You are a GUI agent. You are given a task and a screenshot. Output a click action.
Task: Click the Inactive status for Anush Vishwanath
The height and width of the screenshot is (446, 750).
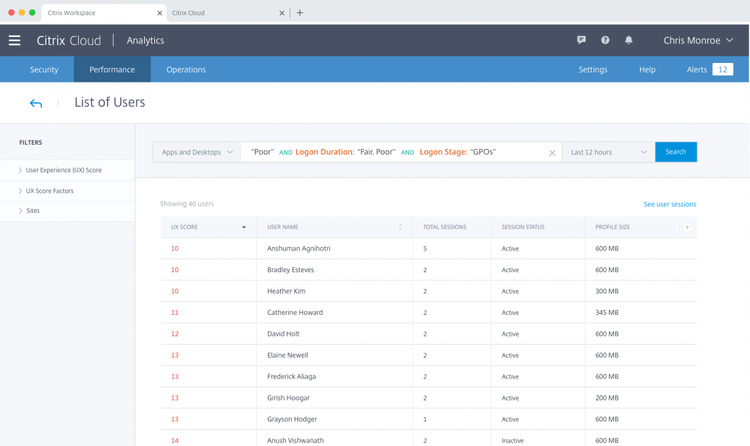tap(512, 441)
